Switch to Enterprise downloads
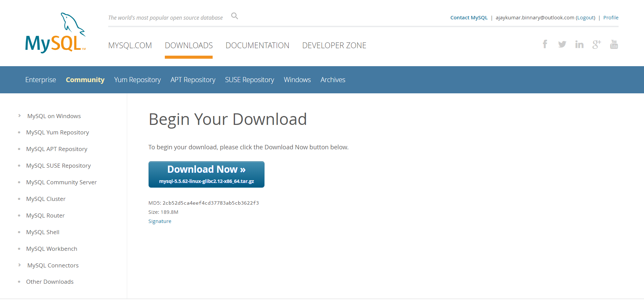 coord(41,80)
